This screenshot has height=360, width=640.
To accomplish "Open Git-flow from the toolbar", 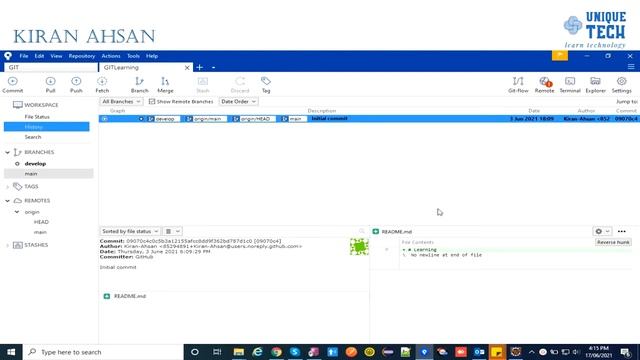I will tap(518, 85).
